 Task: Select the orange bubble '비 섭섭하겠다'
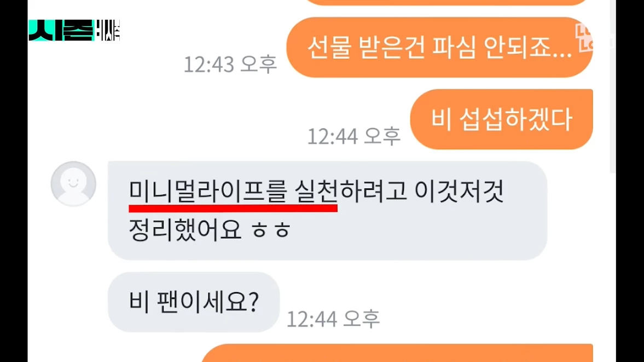click(502, 119)
